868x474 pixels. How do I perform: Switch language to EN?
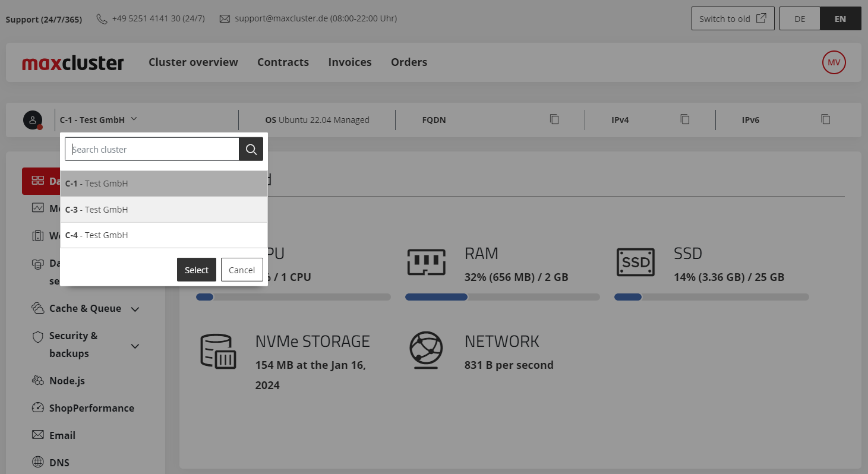coord(840,18)
